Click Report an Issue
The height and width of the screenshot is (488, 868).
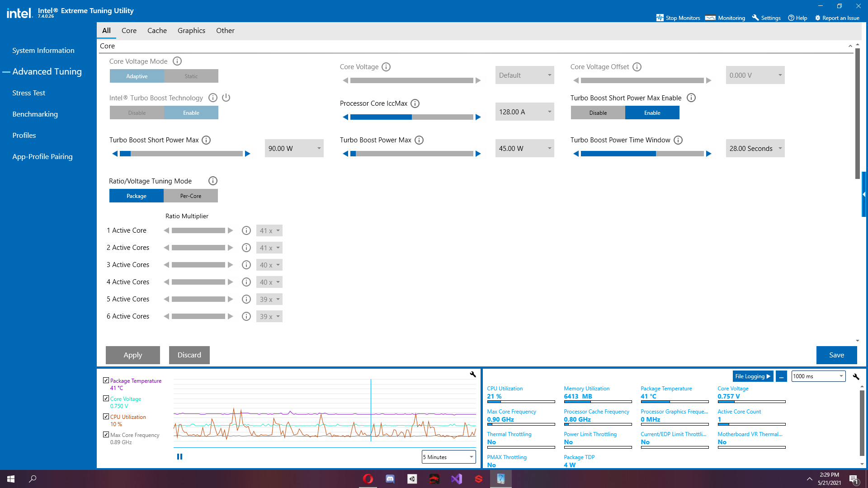pyautogui.click(x=837, y=18)
